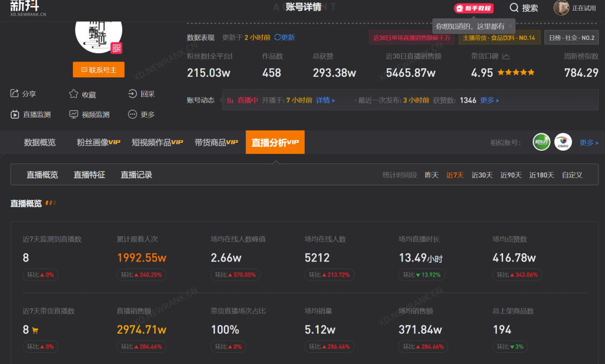Click the chart icon beside 带货口碑
The height and width of the screenshot is (364, 605).
(x=506, y=57)
